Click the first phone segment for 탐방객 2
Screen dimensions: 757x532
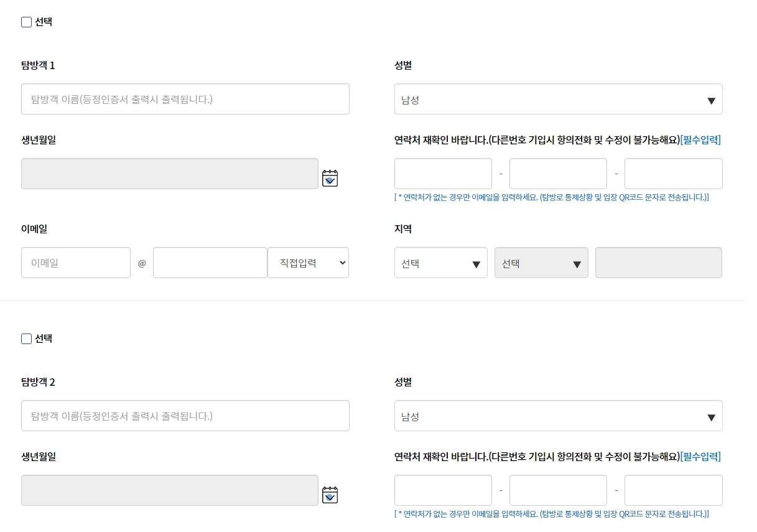pos(442,490)
